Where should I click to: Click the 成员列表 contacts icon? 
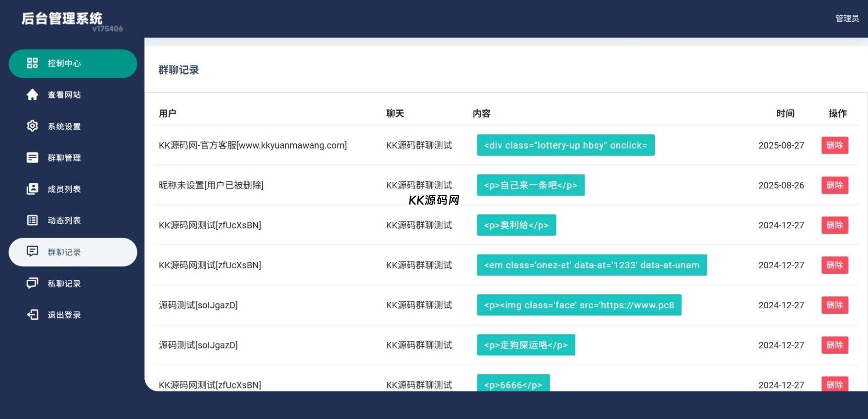(32, 189)
